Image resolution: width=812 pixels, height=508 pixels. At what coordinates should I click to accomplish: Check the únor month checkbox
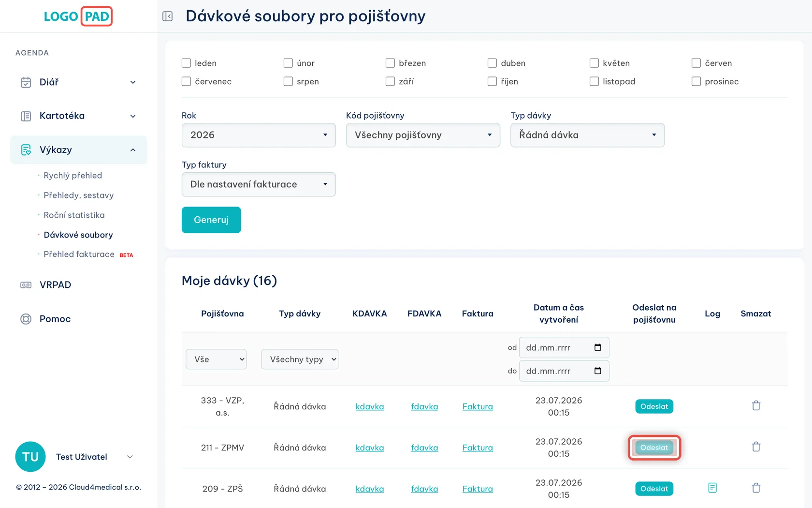(288, 63)
